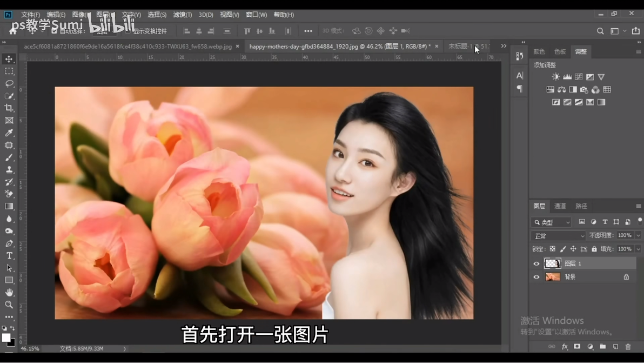Open the 窗口(W) menu
Image resolution: width=644 pixels, height=363 pixels.
256,15
